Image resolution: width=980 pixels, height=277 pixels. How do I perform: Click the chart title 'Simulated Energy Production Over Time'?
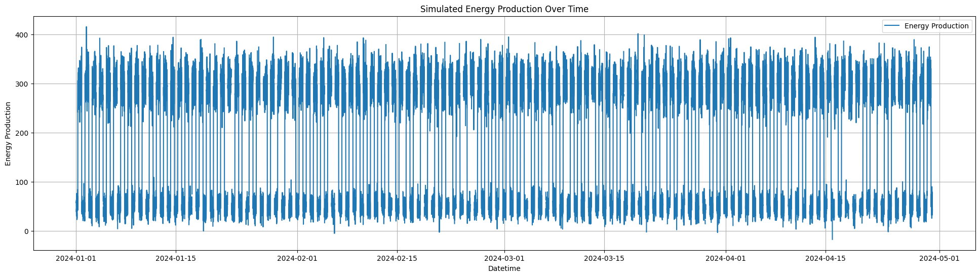point(504,9)
